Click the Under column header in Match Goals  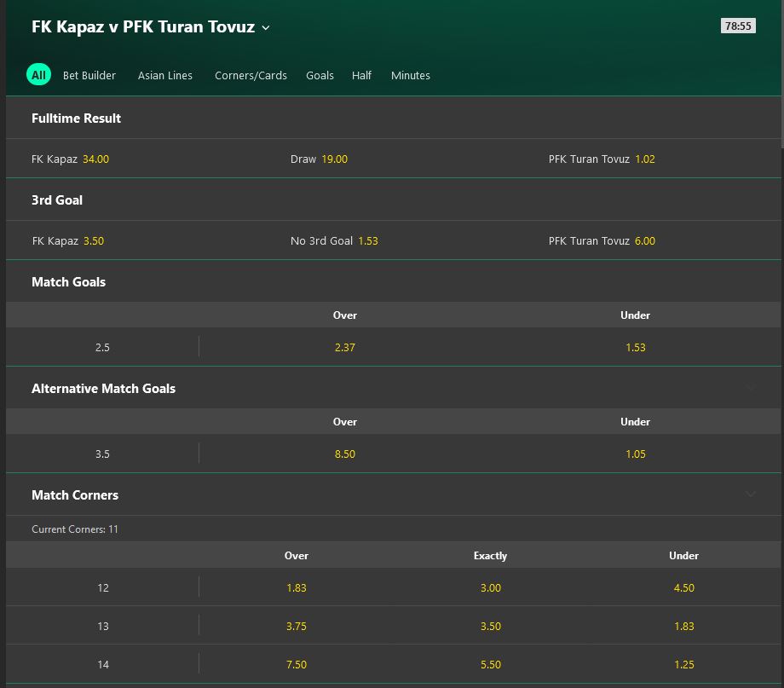636,315
